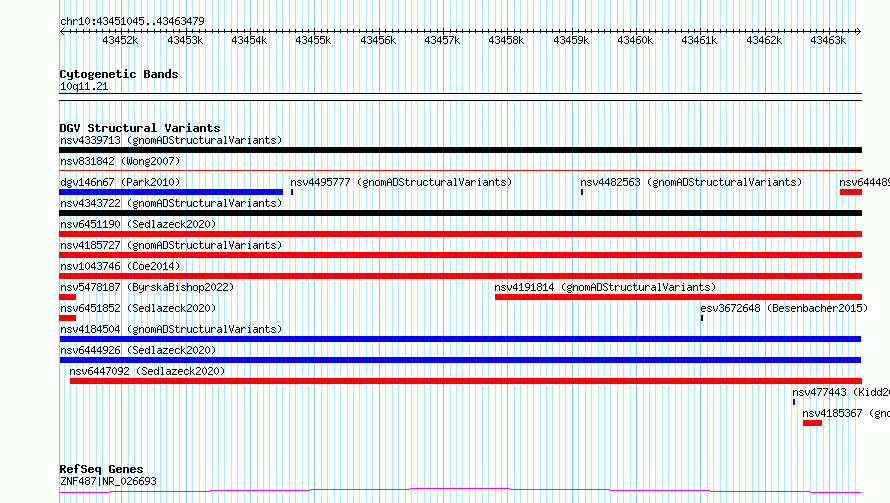Click the ruler's right arrow end
The image size is (890, 503).
(x=859, y=32)
